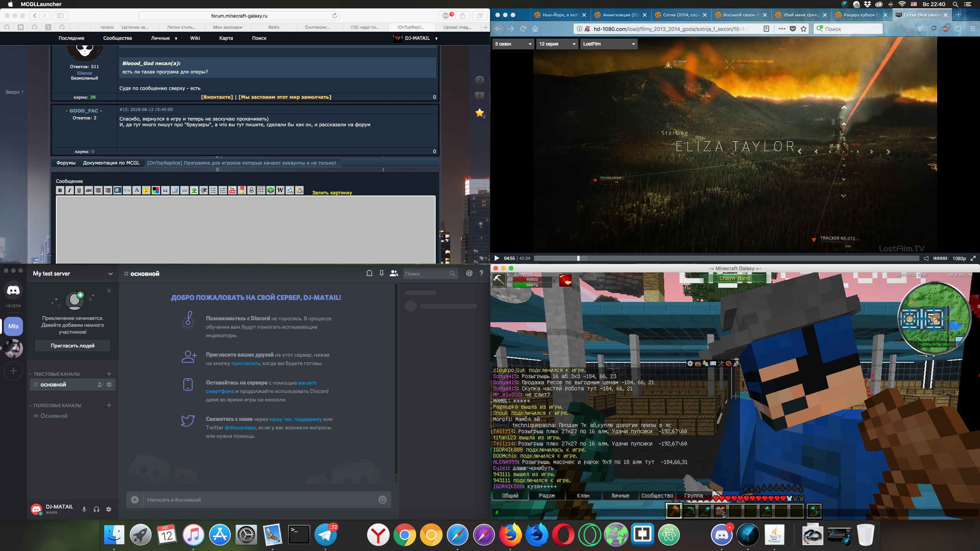Screen dimensions: 980x551
Task: Focus the Написать в #основной message field
Action: coord(260,500)
